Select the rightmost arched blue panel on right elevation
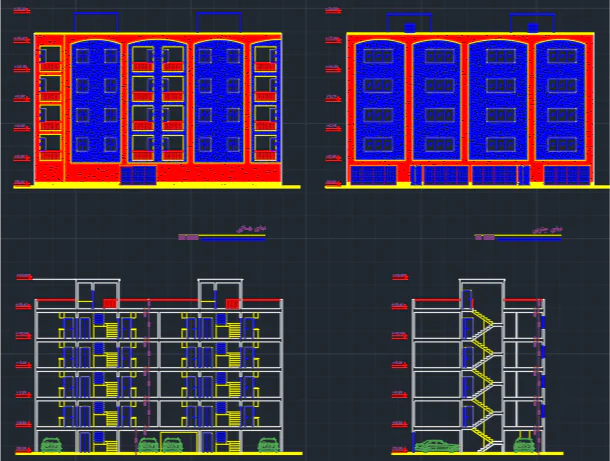610x461 pixels. pos(558,100)
